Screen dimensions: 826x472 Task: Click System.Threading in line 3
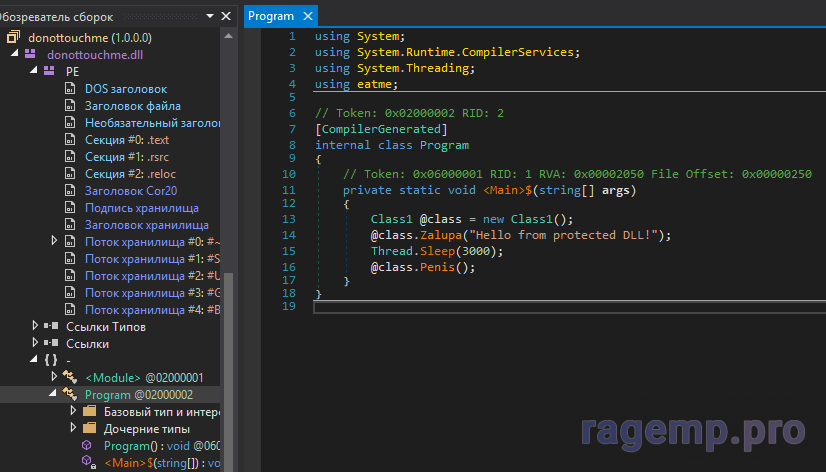(x=412, y=68)
